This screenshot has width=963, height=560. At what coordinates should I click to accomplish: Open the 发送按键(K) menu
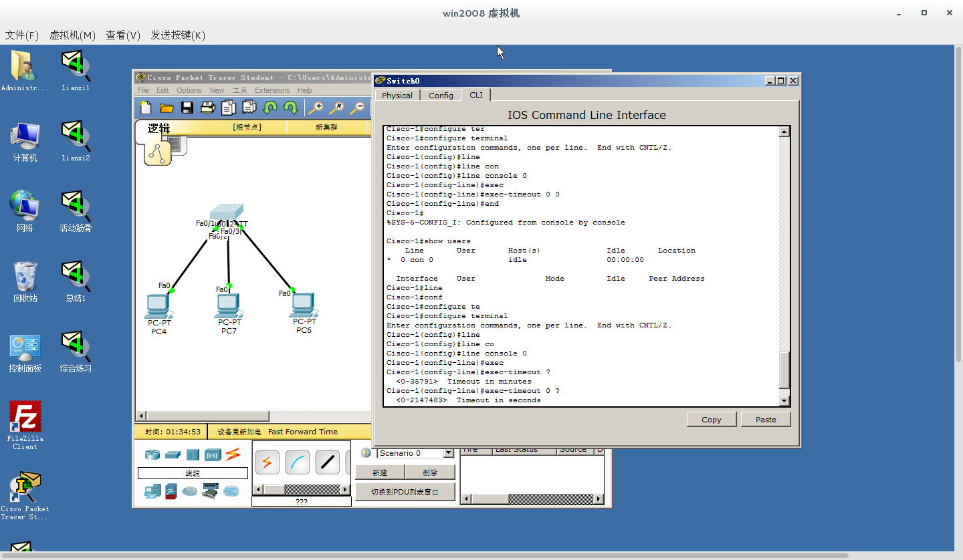[x=177, y=35]
